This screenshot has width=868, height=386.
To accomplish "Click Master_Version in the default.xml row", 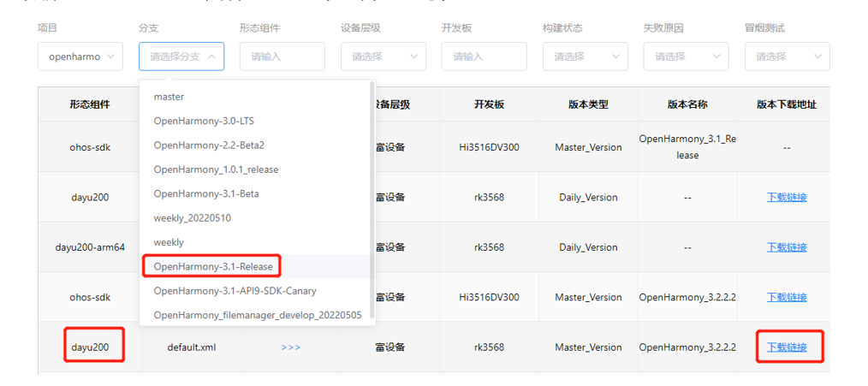I will 588,347.
